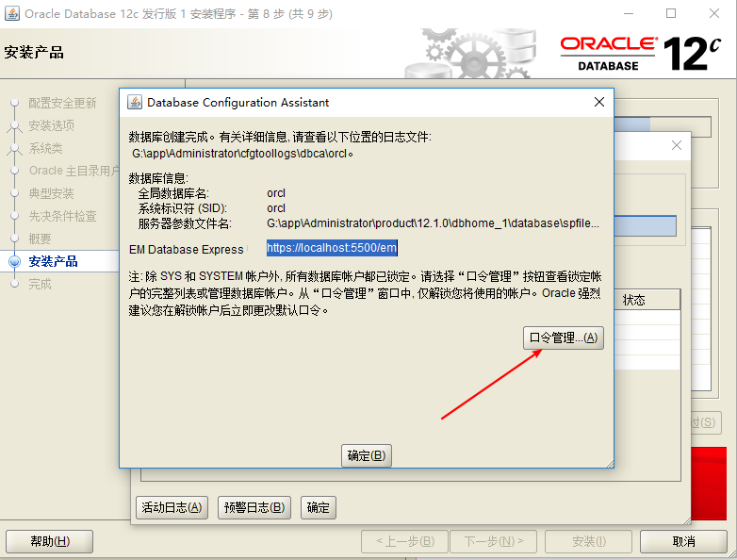Screen dimensions: 737x560
Task: Click the 状态 column header
Action: click(647, 300)
